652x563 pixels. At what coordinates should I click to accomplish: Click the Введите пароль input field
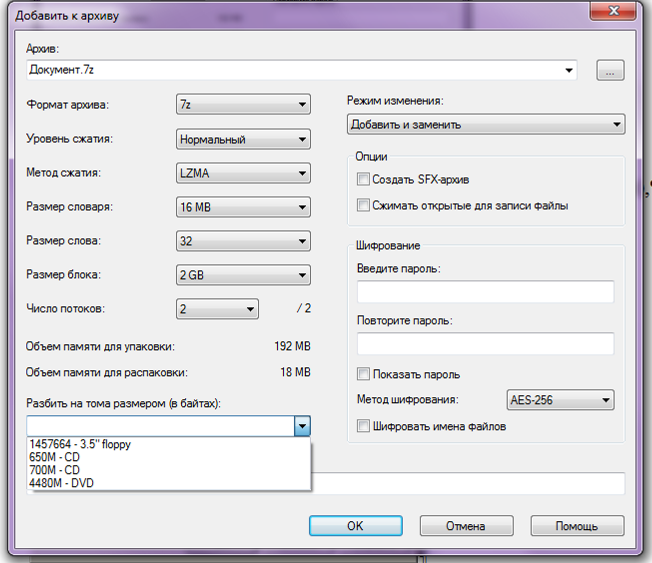click(485, 291)
